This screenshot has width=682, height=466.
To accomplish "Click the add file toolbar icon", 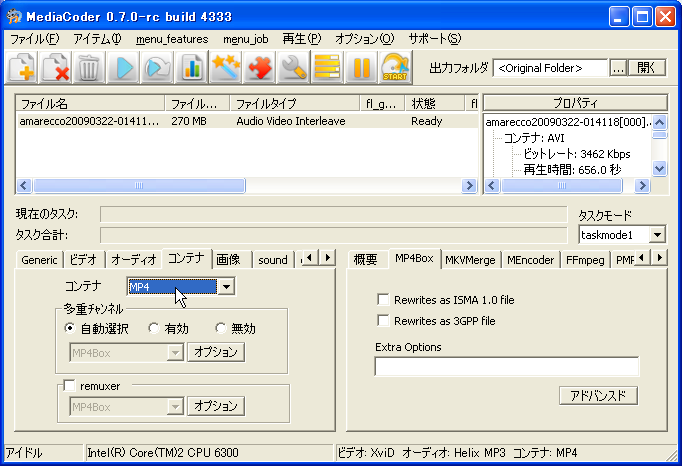I will tap(23, 68).
